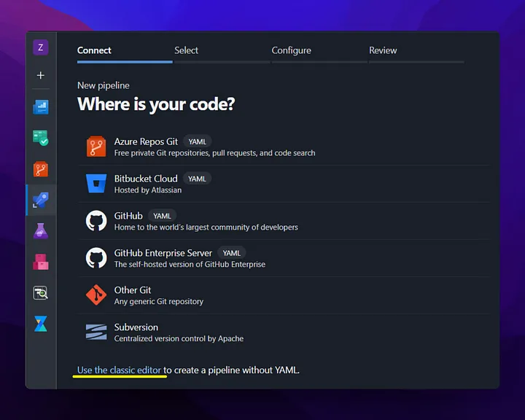Open Azure Repos from the sidebar
Viewport: 525px width, 420px height.
(41, 169)
